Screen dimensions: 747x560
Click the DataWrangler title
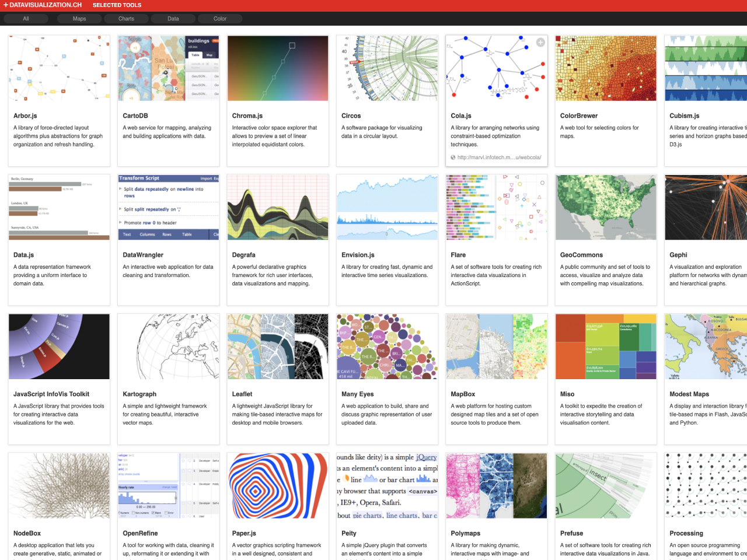click(143, 255)
